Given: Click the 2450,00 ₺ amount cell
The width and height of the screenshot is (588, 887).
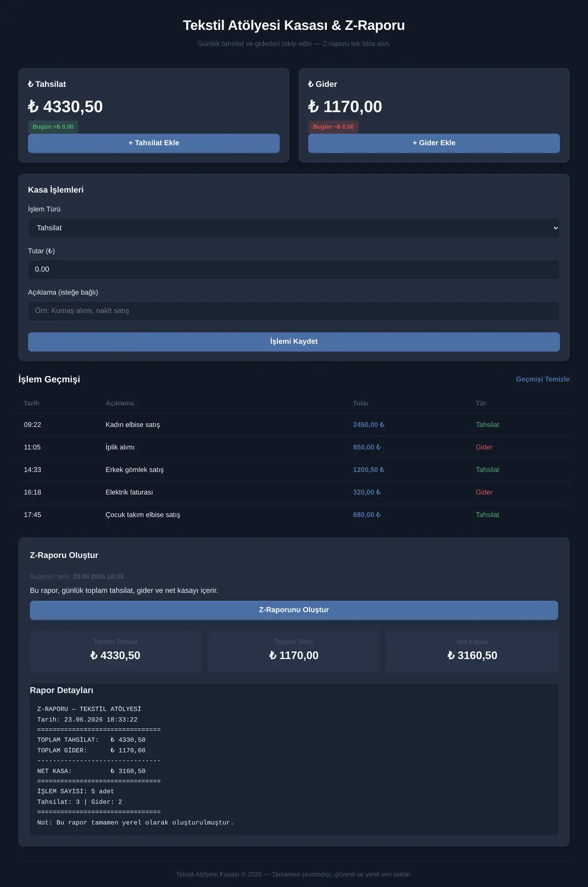Looking at the screenshot, I should tap(368, 425).
